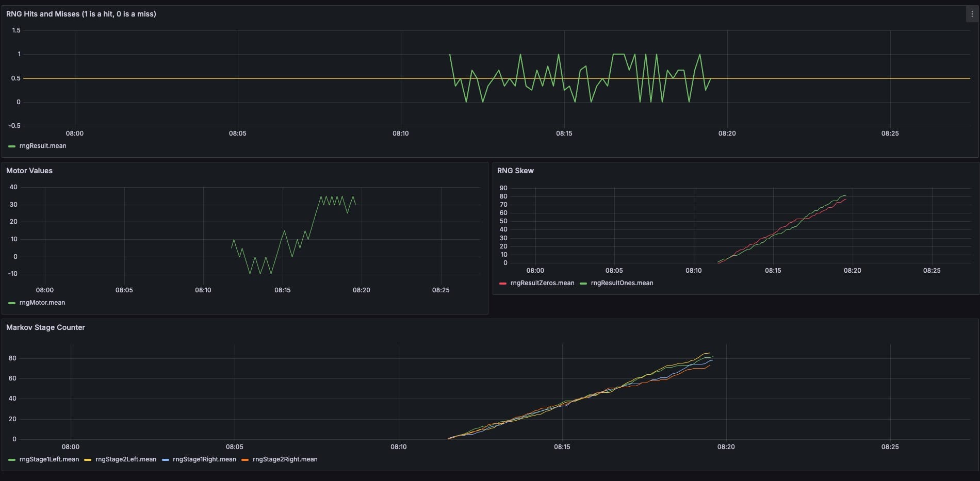Click the 80 y-axis label on Markov Stage chart
980x481 pixels.
point(12,358)
